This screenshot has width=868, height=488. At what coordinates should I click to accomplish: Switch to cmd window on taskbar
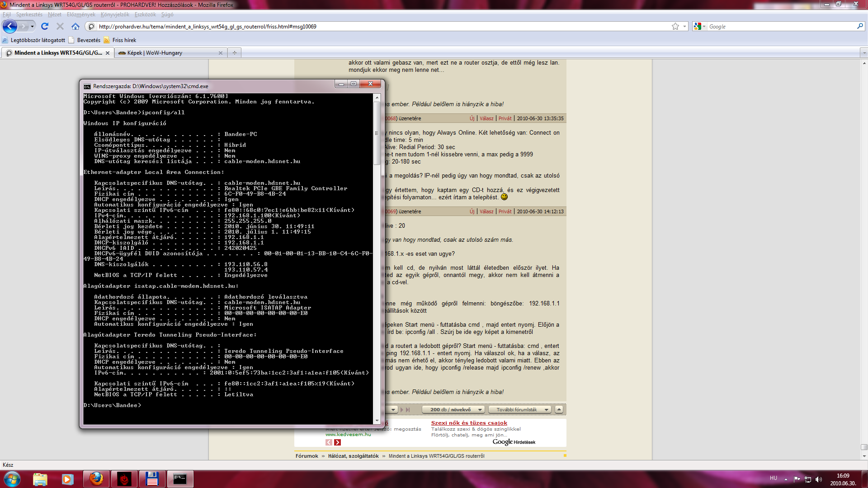(180, 479)
